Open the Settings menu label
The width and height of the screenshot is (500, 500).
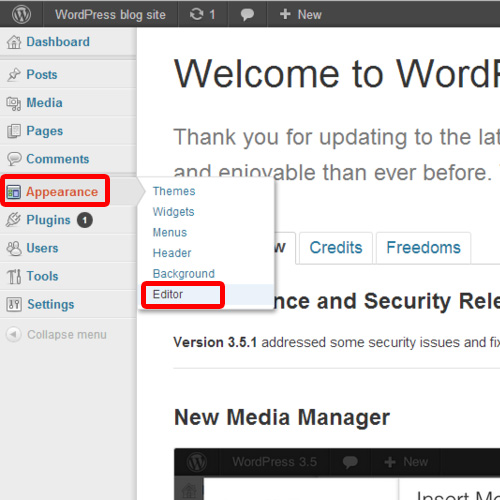[51, 305]
